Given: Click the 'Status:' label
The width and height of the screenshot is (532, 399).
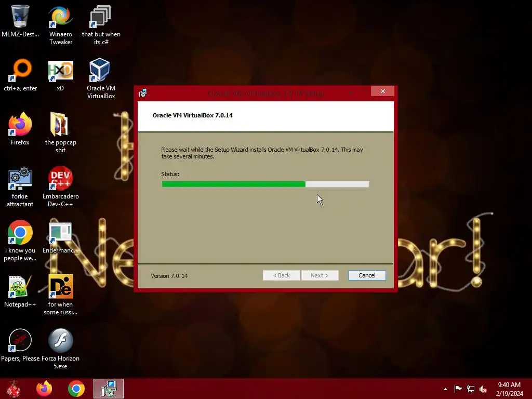Looking at the screenshot, I should [x=170, y=174].
